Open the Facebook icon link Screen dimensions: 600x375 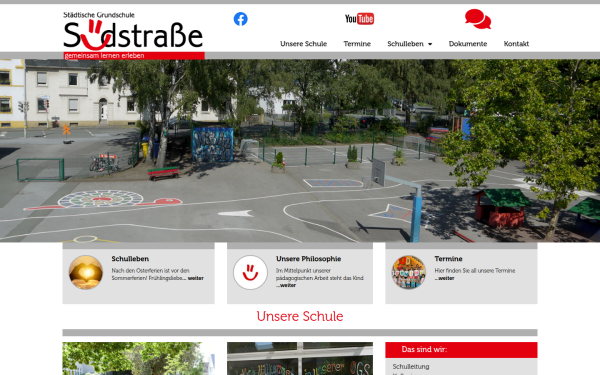[241, 19]
